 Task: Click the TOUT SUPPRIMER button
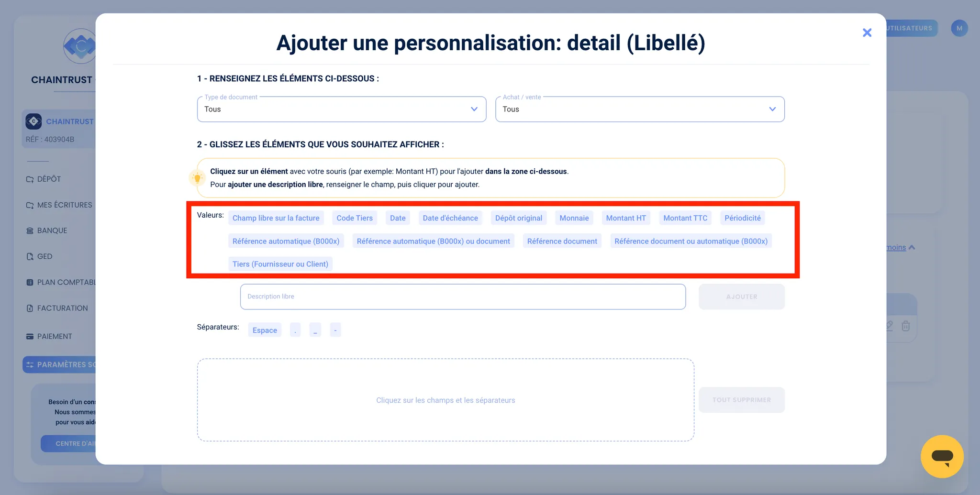point(742,400)
